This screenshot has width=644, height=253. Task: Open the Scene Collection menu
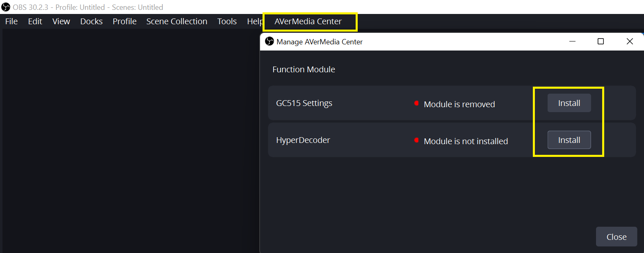[x=177, y=21]
